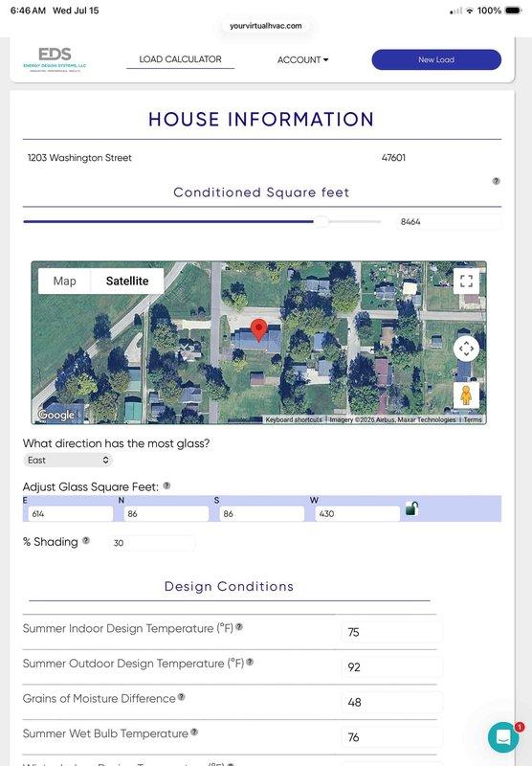Click the map camera controls icon

point(466,349)
